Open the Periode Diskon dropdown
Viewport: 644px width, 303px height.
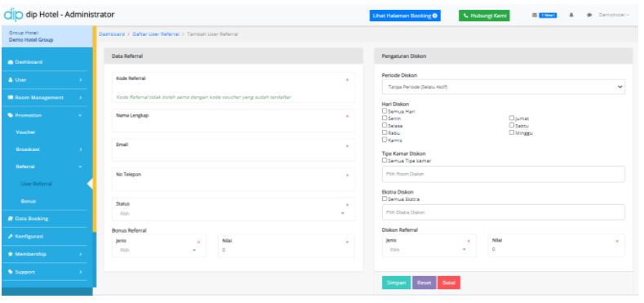(504, 87)
